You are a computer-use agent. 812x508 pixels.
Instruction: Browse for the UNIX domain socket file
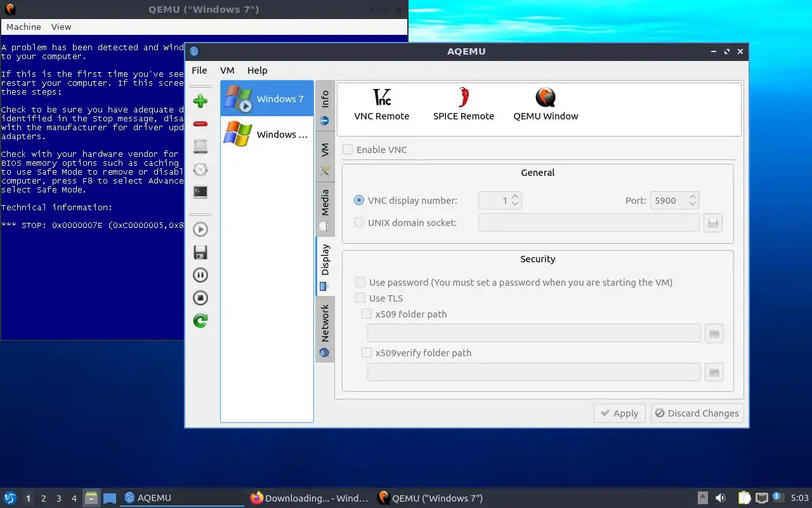click(713, 222)
